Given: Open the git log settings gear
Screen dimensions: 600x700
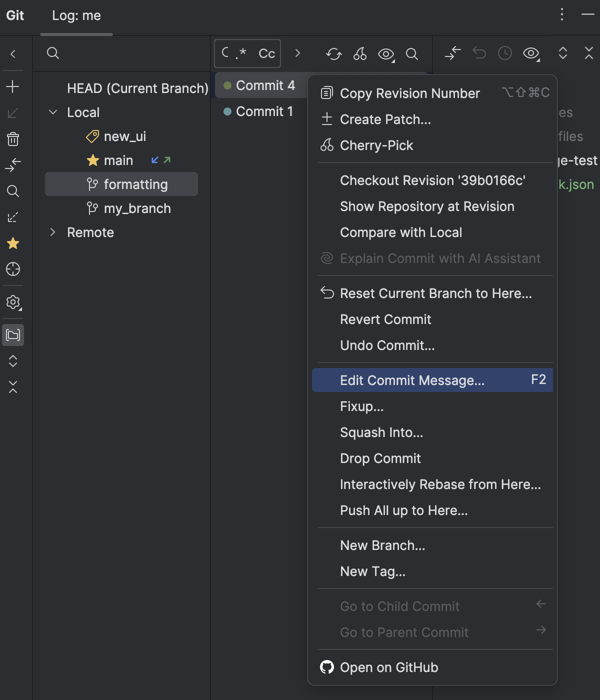Looking at the screenshot, I should [13, 302].
